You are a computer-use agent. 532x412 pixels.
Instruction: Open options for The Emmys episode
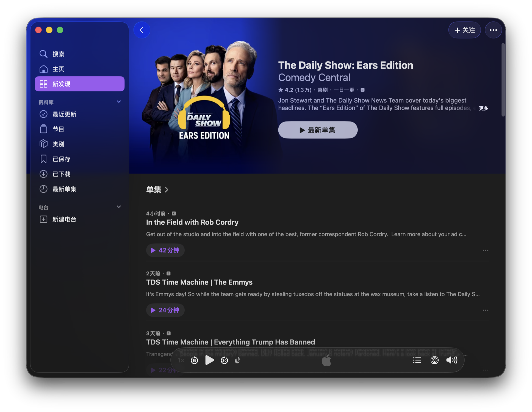[x=485, y=310]
